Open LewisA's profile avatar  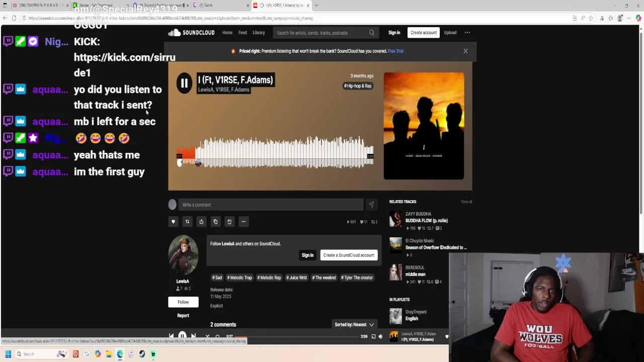tap(183, 255)
